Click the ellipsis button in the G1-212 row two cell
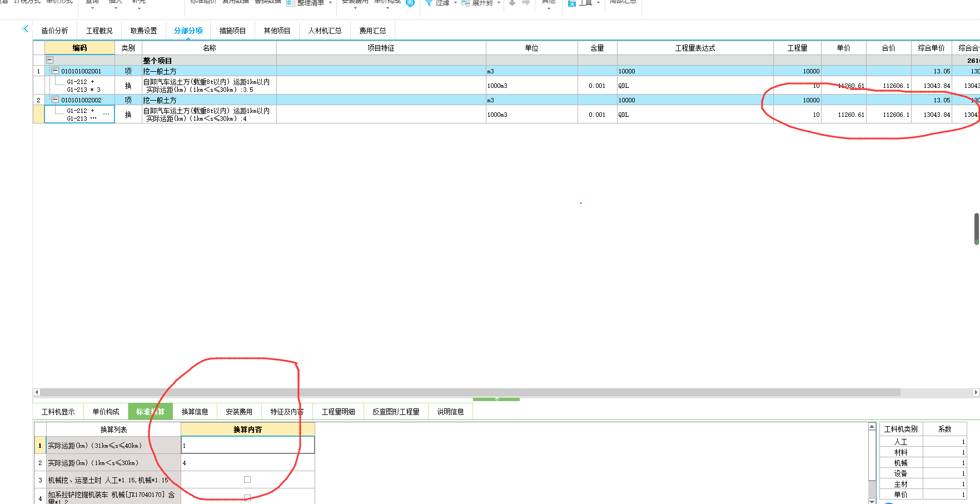 click(x=106, y=115)
